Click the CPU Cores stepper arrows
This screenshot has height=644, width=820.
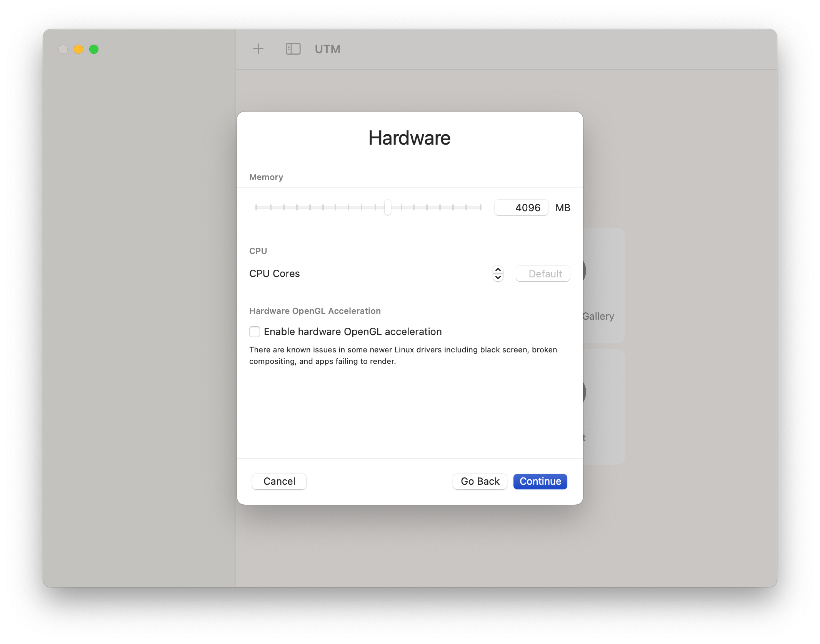(x=498, y=274)
